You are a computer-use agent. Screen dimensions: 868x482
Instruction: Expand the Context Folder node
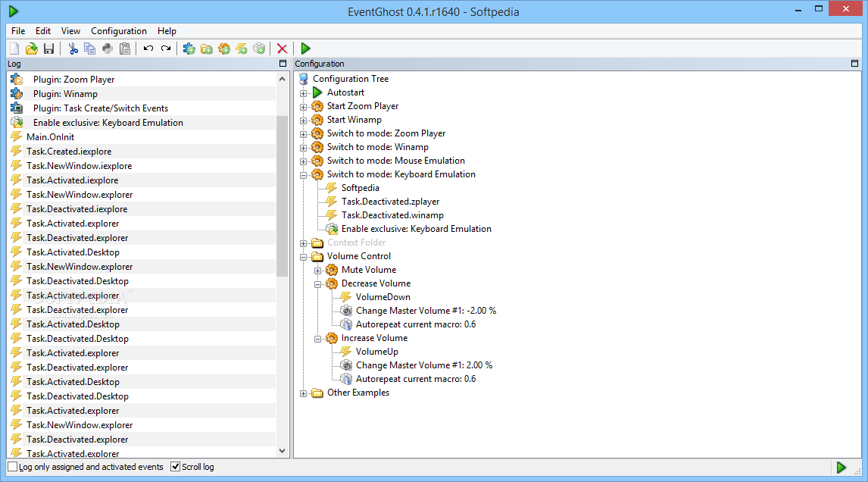point(304,243)
